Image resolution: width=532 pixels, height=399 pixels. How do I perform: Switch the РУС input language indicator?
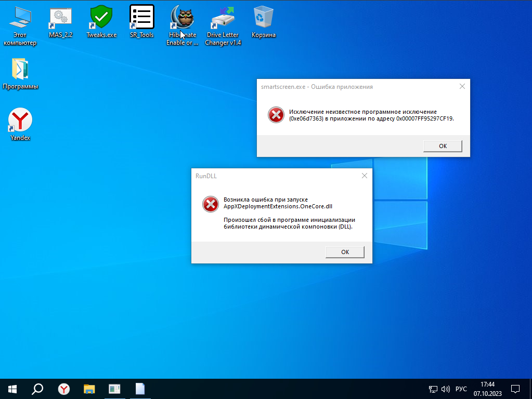click(x=461, y=389)
